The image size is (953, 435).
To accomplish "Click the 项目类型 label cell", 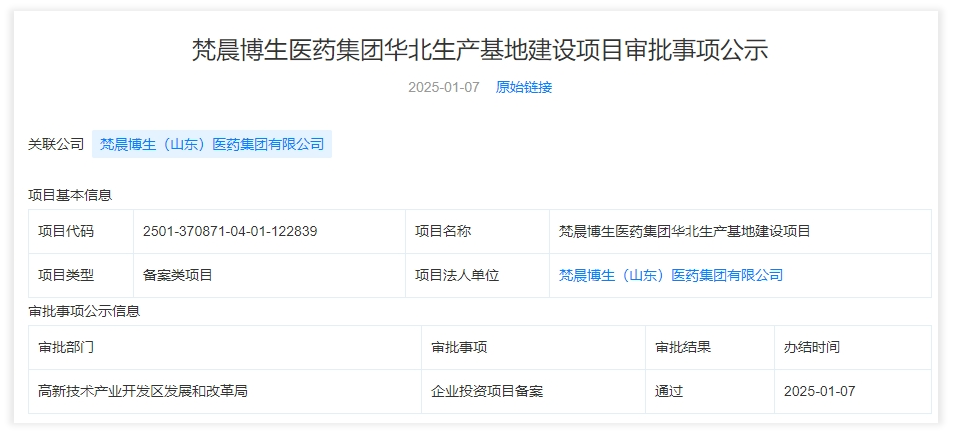I will 66,275.
